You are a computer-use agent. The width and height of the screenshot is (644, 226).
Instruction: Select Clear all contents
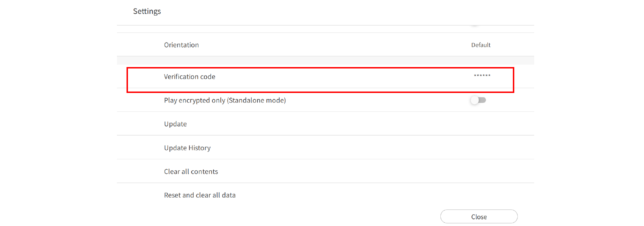(x=191, y=172)
